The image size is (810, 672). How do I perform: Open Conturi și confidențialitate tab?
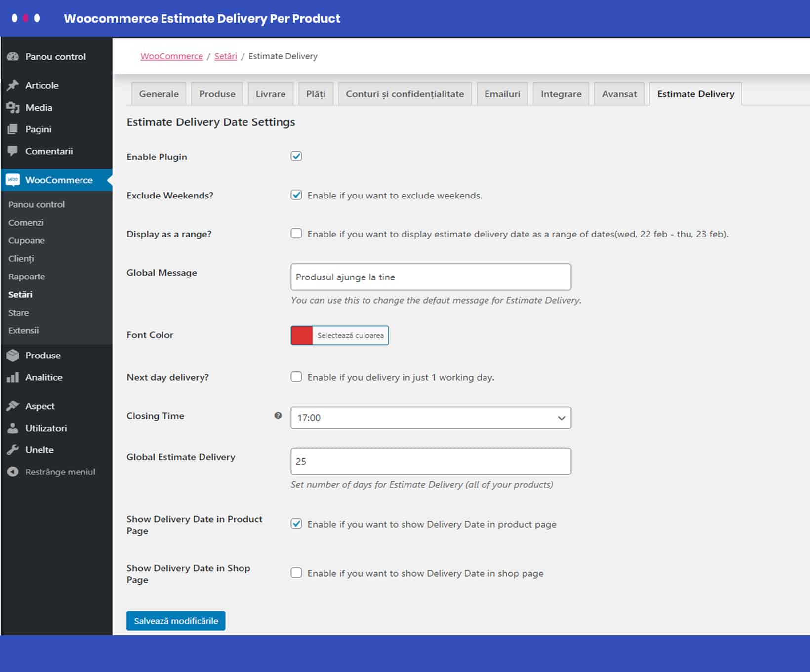(405, 94)
